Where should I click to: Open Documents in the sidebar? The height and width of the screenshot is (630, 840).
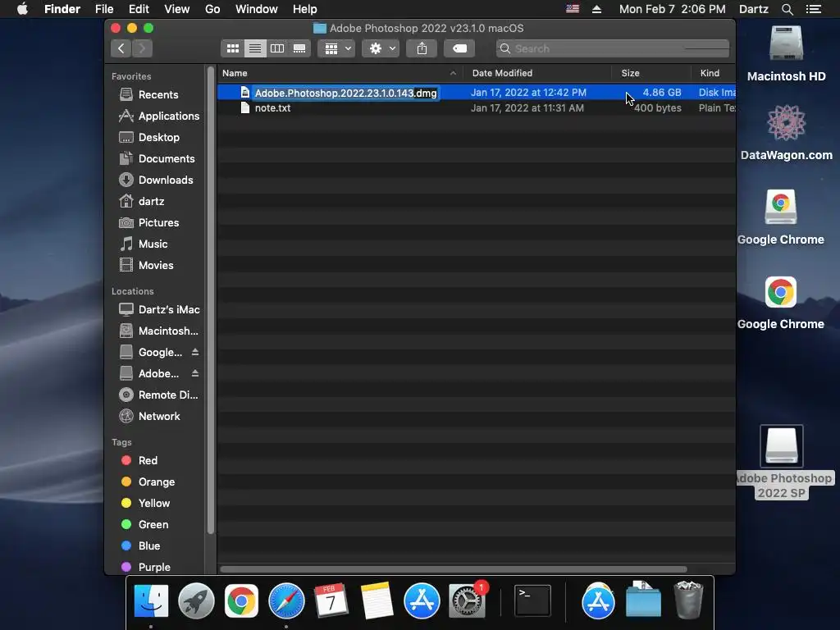(157, 159)
